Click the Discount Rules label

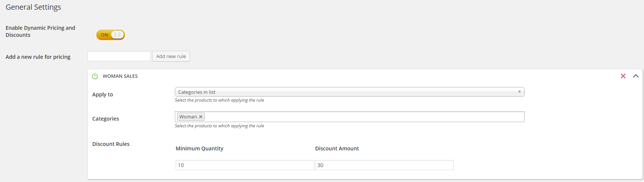coord(111,144)
